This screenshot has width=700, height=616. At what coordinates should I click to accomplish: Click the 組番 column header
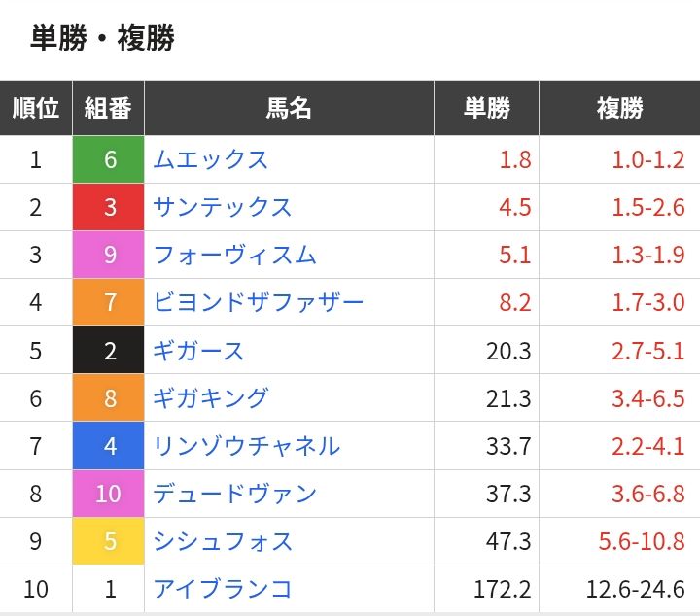pos(108,108)
